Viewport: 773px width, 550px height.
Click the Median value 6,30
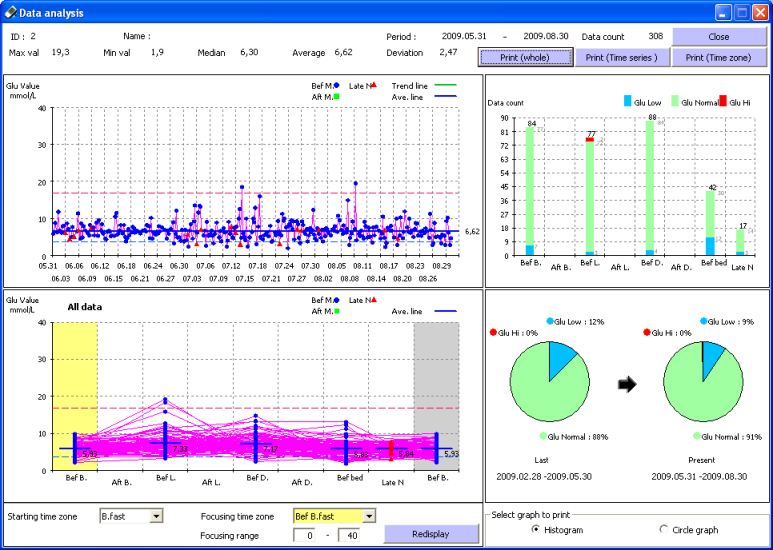point(249,52)
